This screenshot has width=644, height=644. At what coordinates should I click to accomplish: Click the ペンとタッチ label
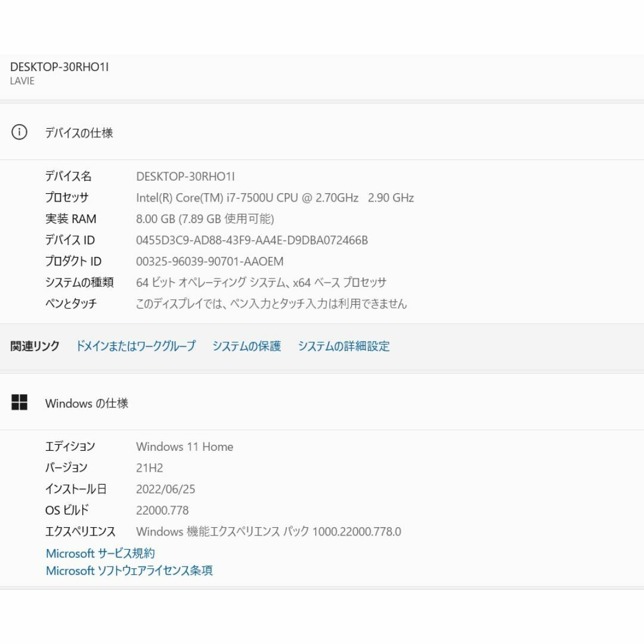click(x=70, y=304)
